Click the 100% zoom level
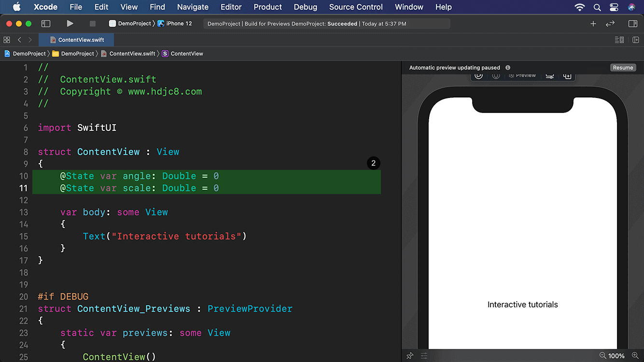The width and height of the screenshot is (644, 362). click(616, 356)
